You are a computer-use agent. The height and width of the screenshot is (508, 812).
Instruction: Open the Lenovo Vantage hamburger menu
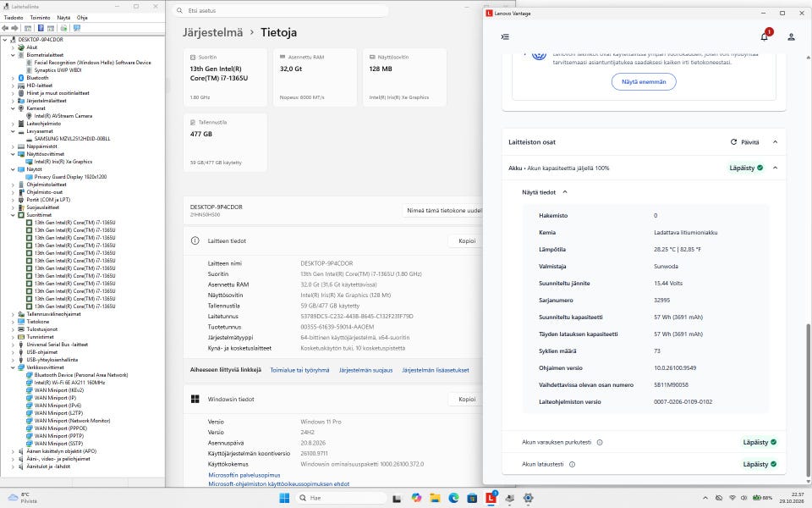pyautogui.click(x=505, y=36)
